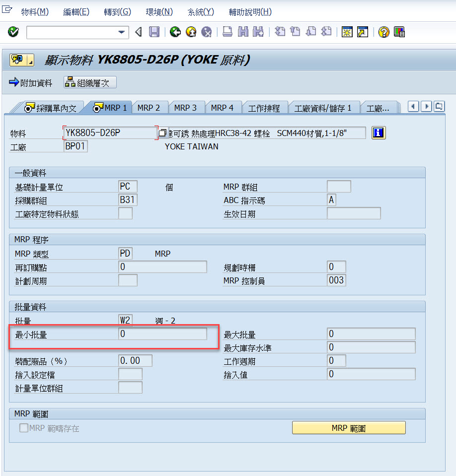
Task: Click the red Cancel icon
Action: [207, 32]
